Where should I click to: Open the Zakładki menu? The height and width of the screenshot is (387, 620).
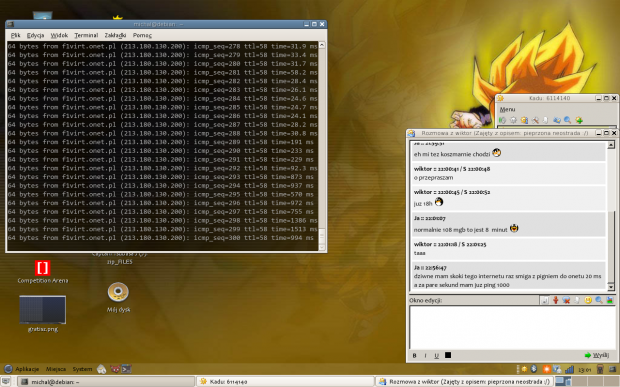(115, 35)
